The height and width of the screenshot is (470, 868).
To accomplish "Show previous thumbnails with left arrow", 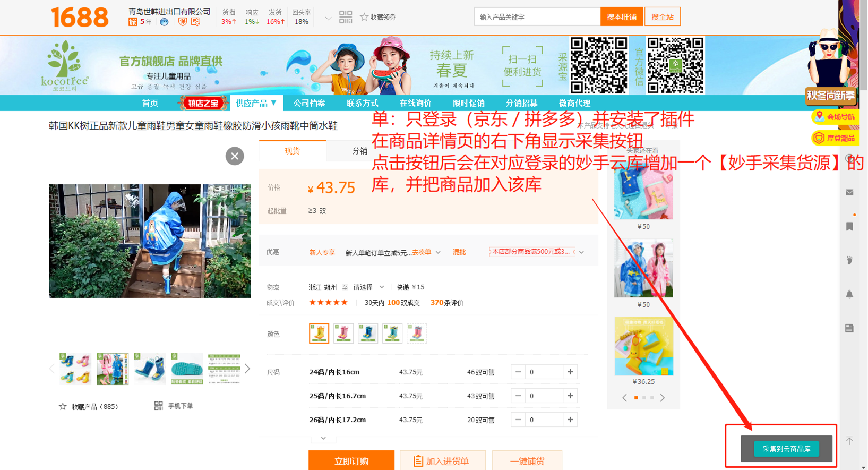I will (51, 369).
